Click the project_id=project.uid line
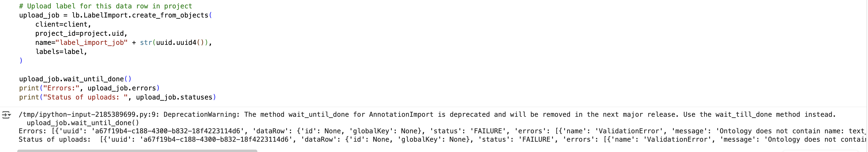 (81, 33)
